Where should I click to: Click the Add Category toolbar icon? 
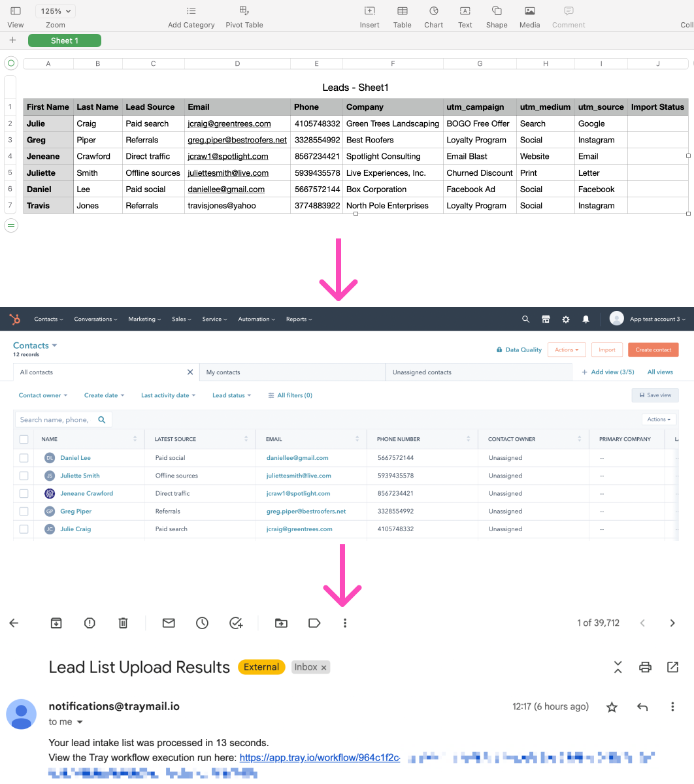click(x=191, y=11)
